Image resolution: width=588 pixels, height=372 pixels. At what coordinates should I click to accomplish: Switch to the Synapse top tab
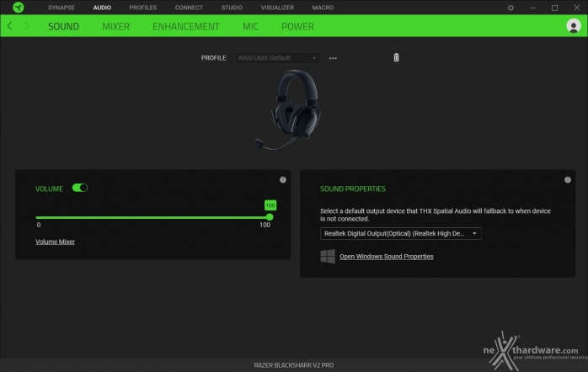pyautogui.click(x=61, y=8)
